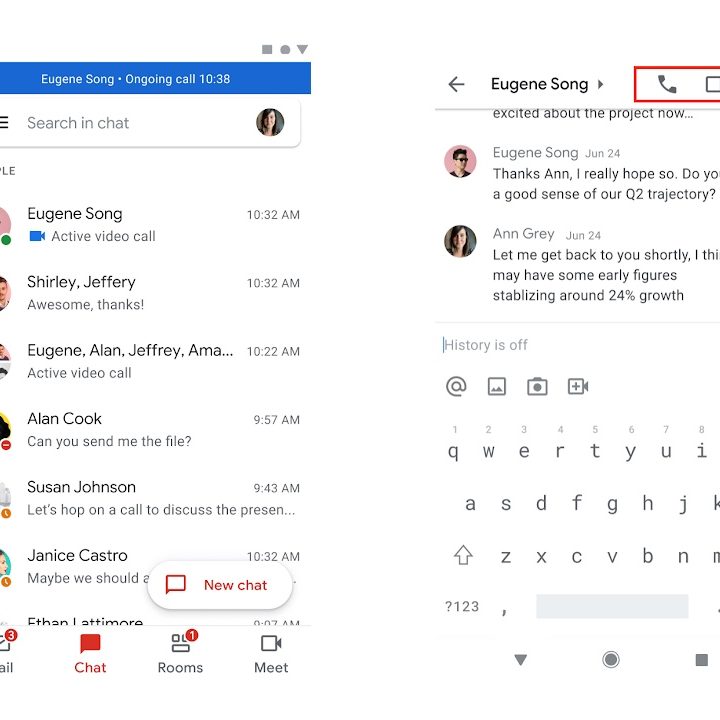Switch to the Mail tab with 3 badge
This screenshot has width=720, height=720.
pyautogui.click(x=6, y=654)
